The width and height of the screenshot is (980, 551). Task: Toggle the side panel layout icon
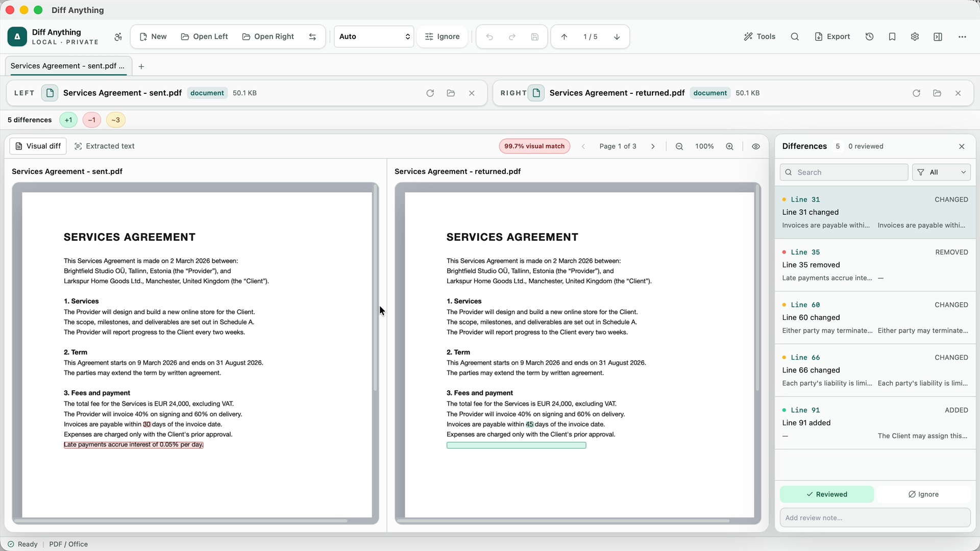coord(938,37)
